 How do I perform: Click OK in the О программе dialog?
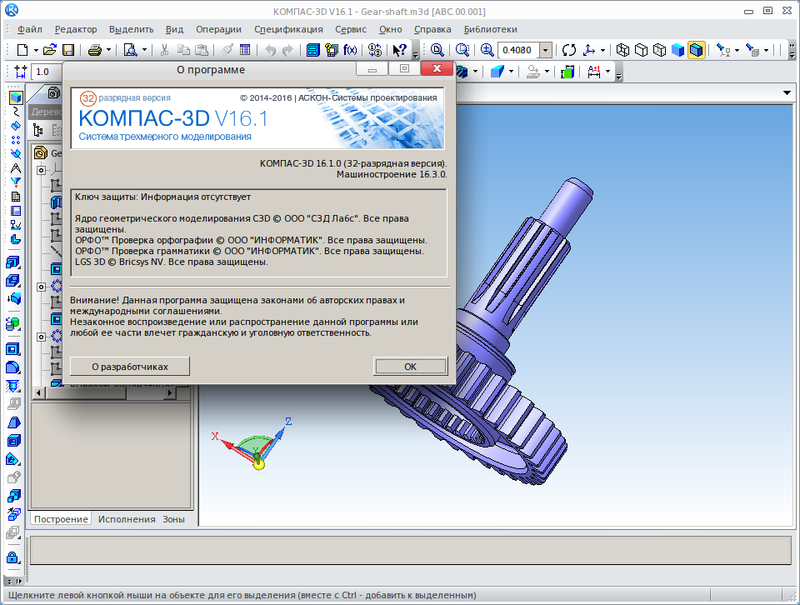click(x=410, y=366)
